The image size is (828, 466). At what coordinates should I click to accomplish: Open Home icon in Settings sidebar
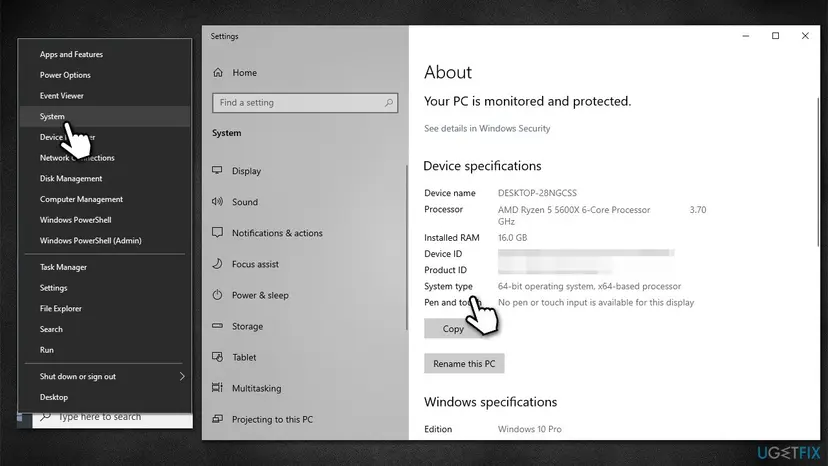pos(218,72)
